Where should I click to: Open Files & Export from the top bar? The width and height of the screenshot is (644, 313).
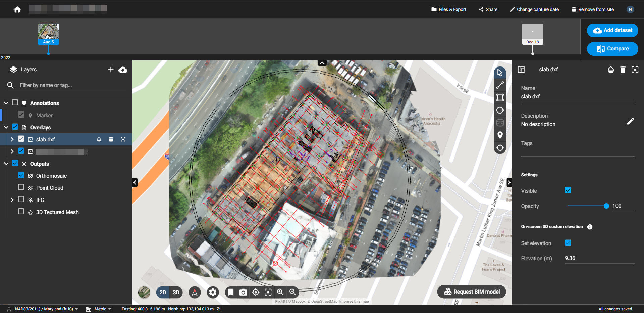point(448,9)
